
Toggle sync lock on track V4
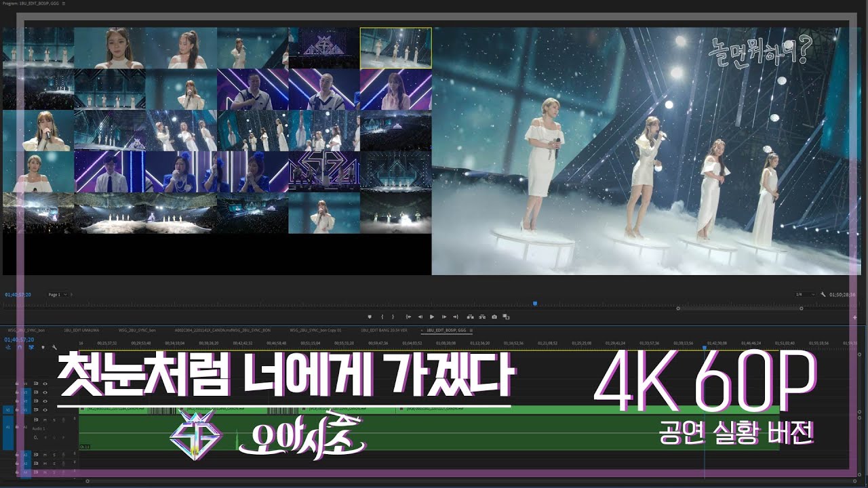tap(36, 384)
